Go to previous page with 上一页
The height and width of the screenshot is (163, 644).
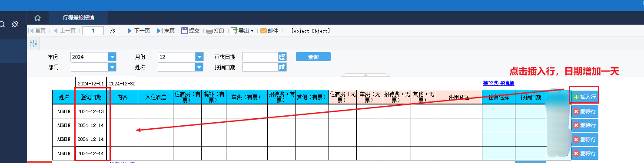point(64,31)
